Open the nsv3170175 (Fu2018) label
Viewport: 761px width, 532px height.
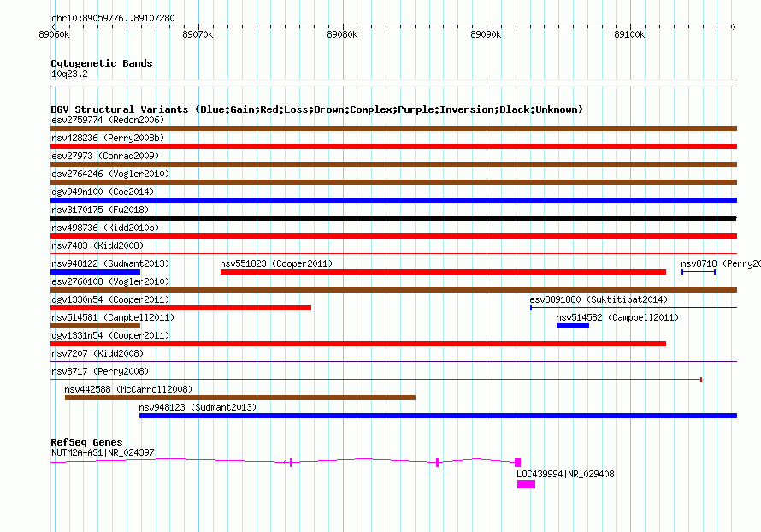(100, 210)
